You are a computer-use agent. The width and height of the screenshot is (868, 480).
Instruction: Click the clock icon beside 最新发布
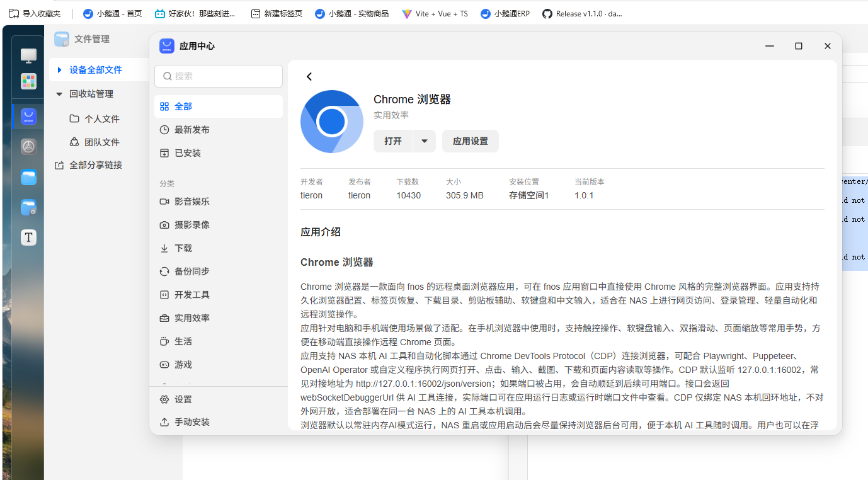pos(164,130)
